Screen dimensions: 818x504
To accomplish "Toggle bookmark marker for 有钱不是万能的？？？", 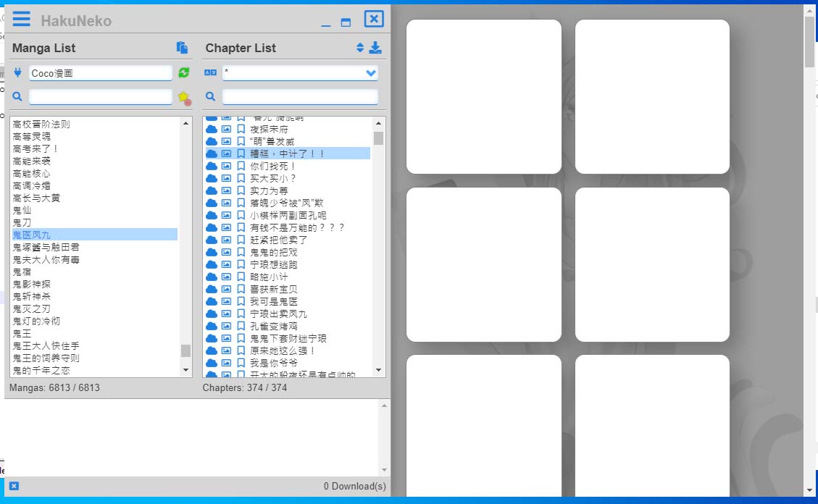I will (x=241, y=227).
